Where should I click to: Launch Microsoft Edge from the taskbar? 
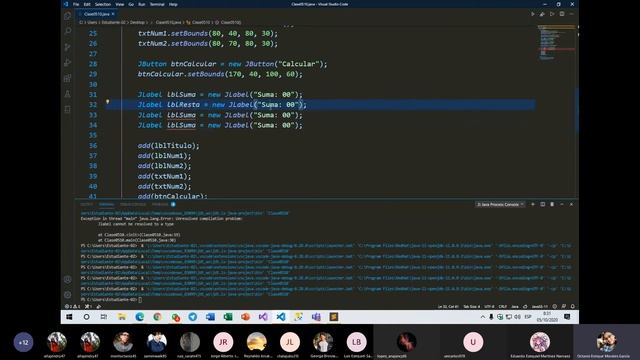[140, 317]
